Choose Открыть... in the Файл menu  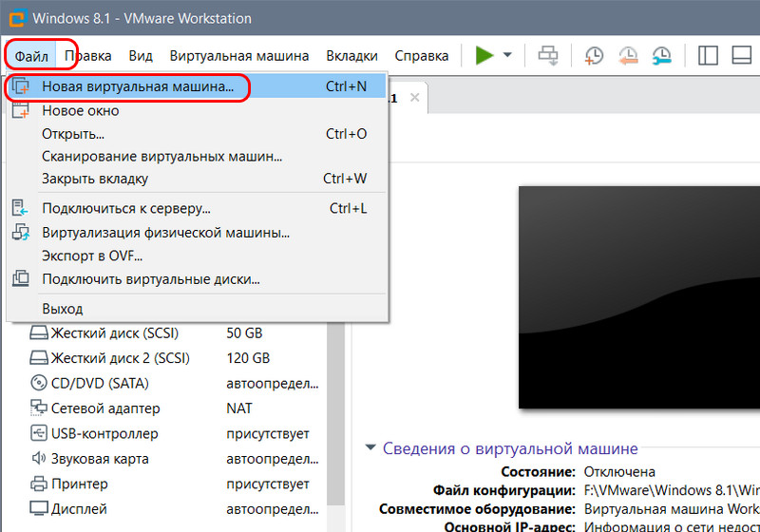pos(197,134)
